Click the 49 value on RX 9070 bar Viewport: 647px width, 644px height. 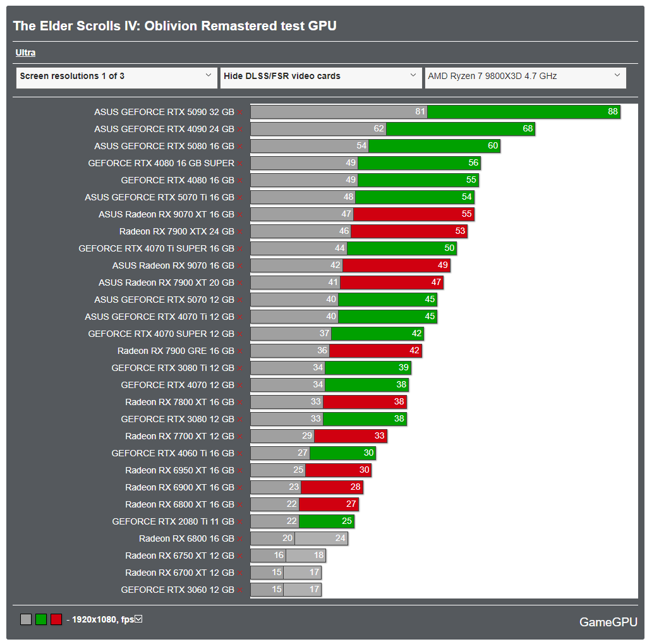(443, 265)
